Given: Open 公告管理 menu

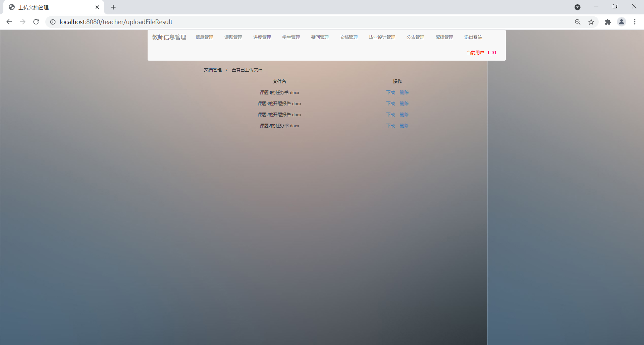Looking at the screenshot, I should tap(415, 37).
